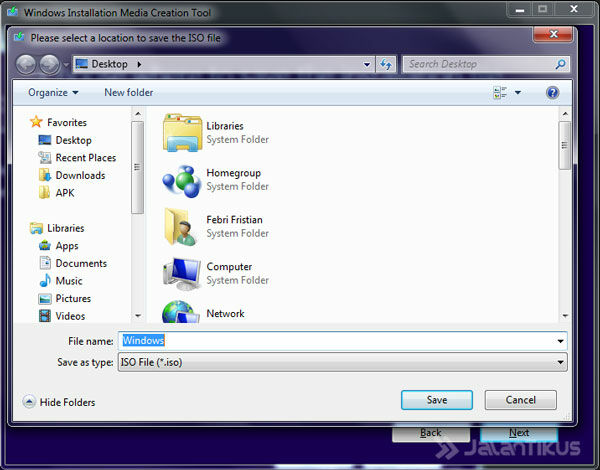
Task: Select the Computer item name
Action: pos(229,267)
